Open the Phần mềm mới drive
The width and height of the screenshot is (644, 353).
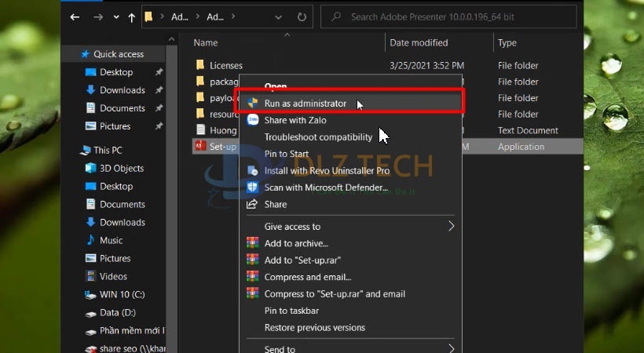pos(132,331)
